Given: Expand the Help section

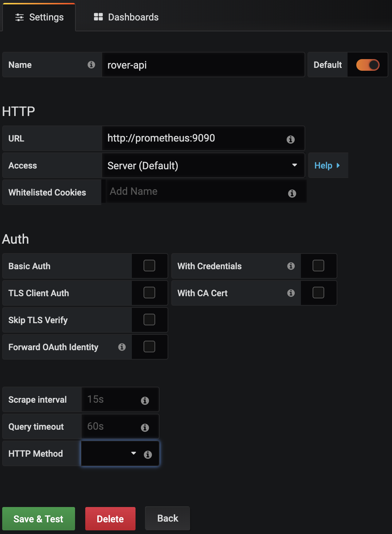Looking at the screenshot, I should click(x=327, y=165).
